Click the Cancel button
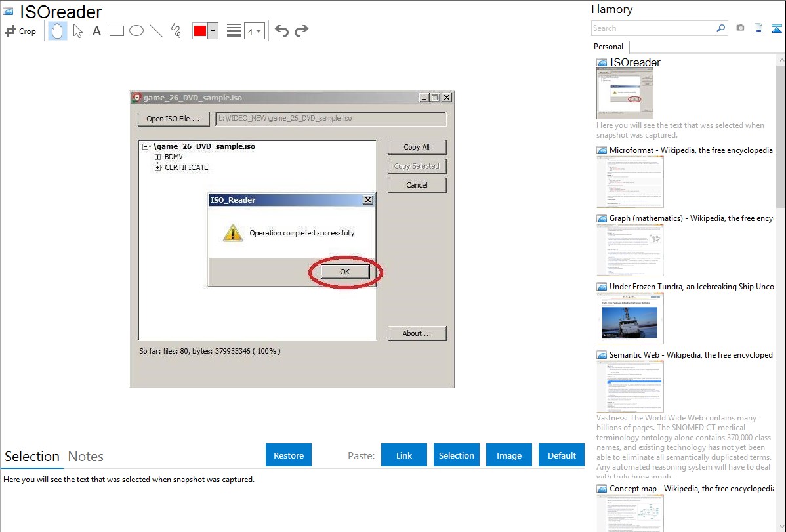Image resolution: width=786 pixels, height=532 pixels. (417, 185)
